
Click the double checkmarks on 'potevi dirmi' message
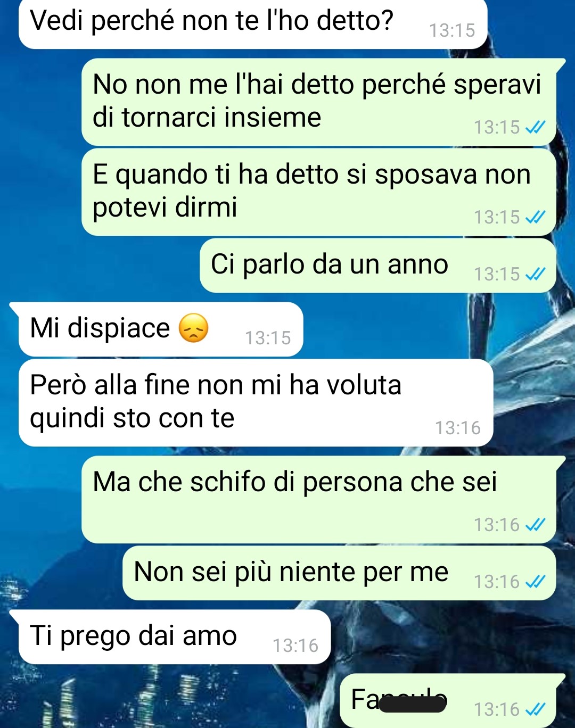(x=535, y=217)
